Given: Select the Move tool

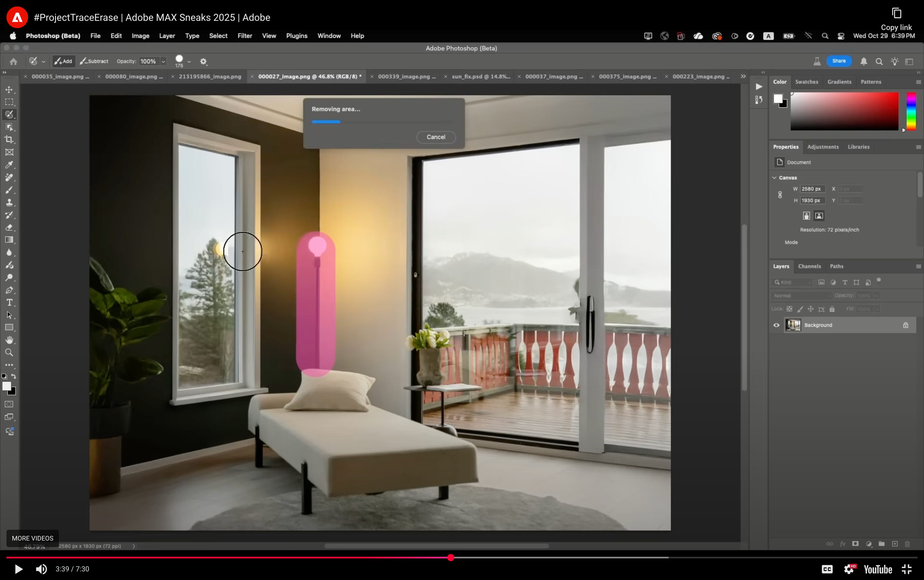Looking at the screenshot, I should click(x=9, y=90).
